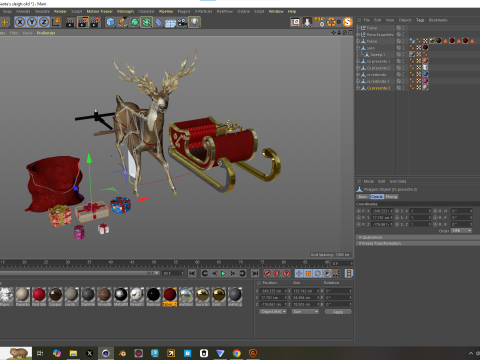Toggle Scale keyframe recording icon
The image size is (480, 360).
pyautogui.click(x=308, y=273)
